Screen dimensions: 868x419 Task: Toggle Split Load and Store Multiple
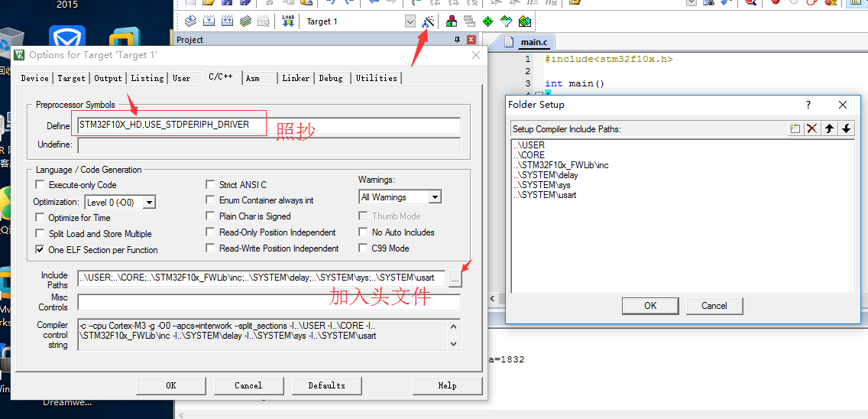[x=40, y=233]
